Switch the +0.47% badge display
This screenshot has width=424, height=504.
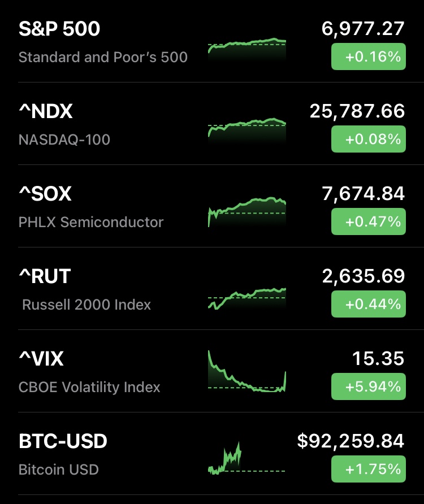(368, 221)
